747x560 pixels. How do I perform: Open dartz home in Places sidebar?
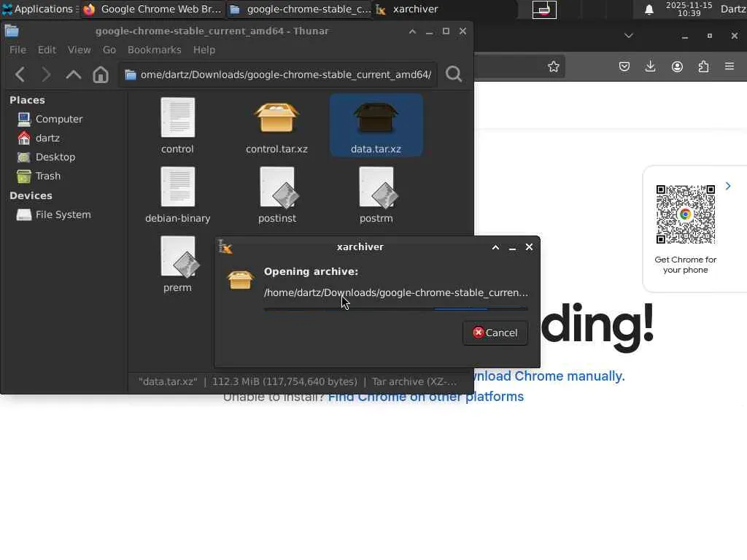[38, 138]
